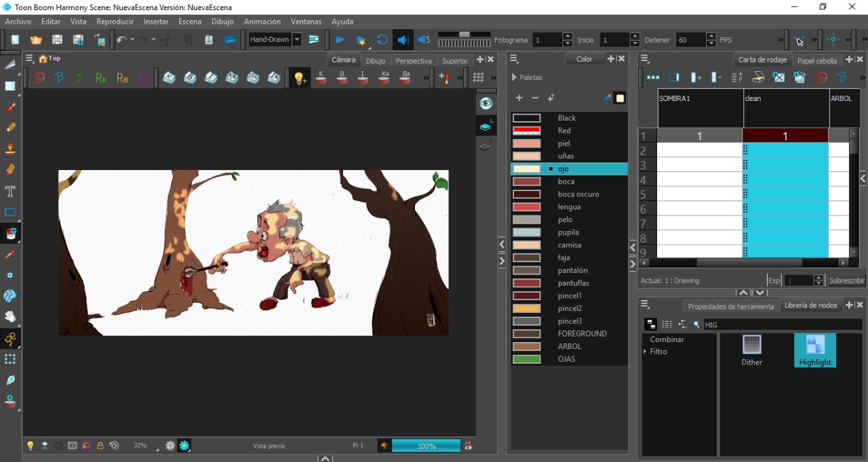
Task: Open the Color panel menu
Action: [514, 59]
